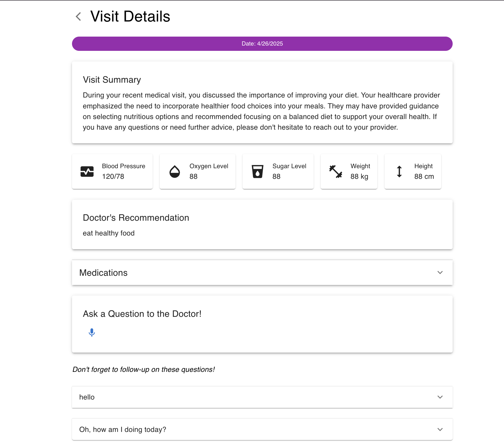Click the microphone icon to ask a question

coord(92,332)
